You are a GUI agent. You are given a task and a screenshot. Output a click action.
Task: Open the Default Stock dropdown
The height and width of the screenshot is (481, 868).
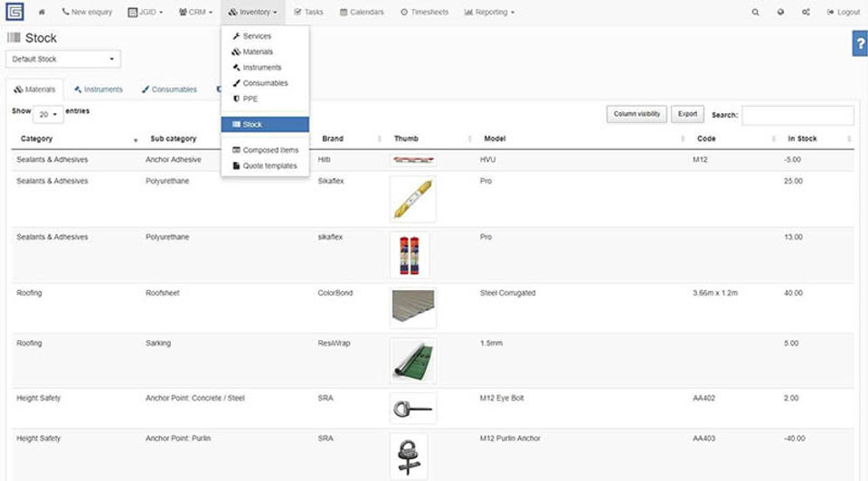point(63,59)
